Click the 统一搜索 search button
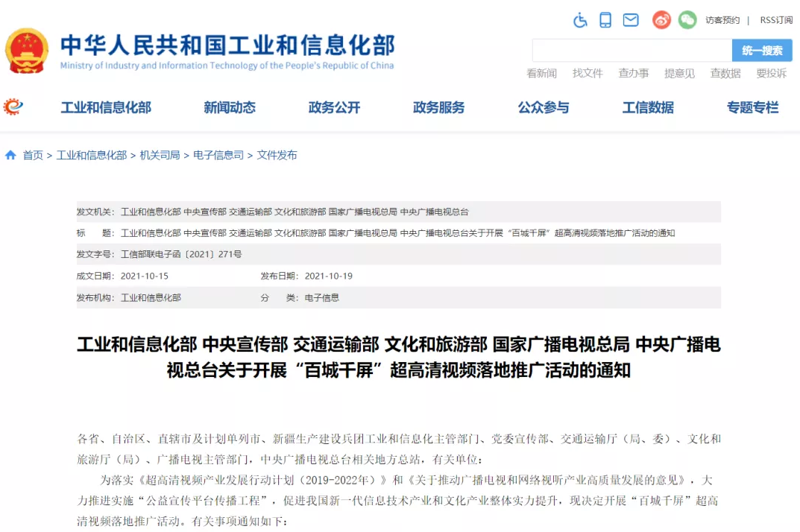The height and width of the screenshot is (532, 800). [762, 51]
